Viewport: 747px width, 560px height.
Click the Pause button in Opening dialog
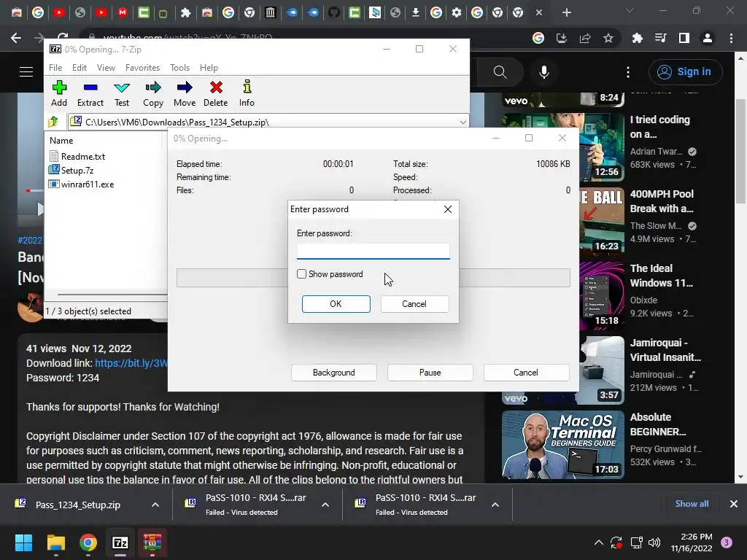(430, 373)
